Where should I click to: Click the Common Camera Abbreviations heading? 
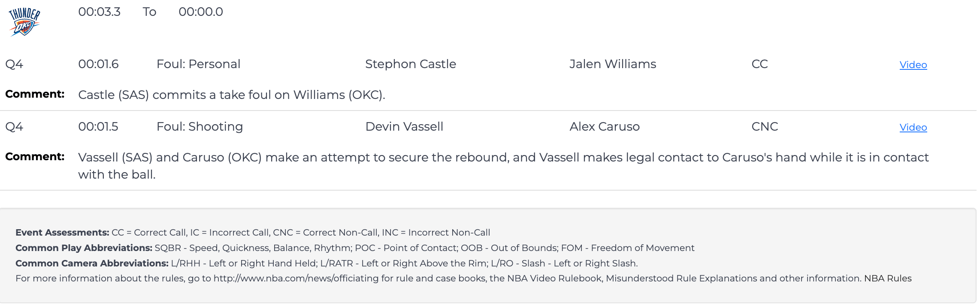click(92, 263)
